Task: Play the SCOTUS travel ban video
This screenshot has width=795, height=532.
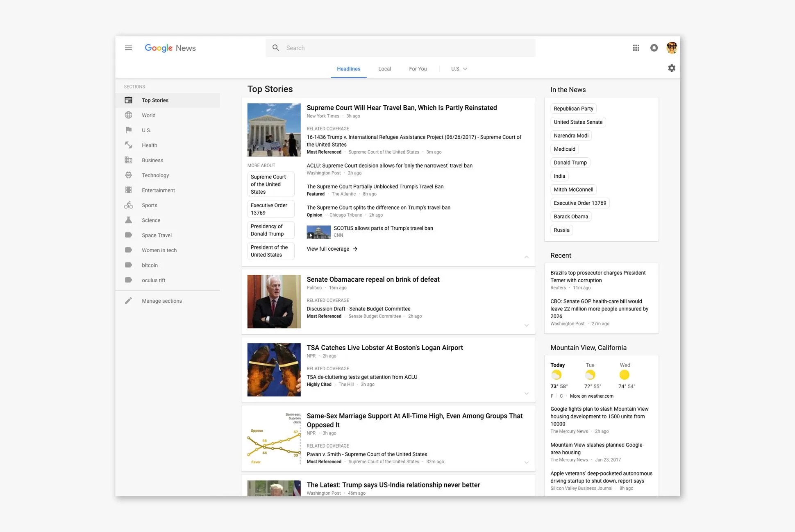Action: 311,235
